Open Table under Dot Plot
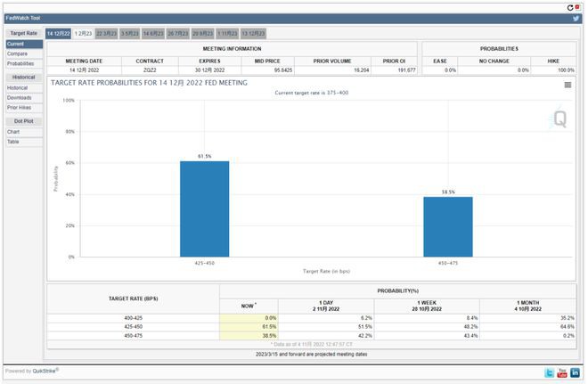Image resolution: width=588 pixels, height=384 pixels. [x=13, y=142]
